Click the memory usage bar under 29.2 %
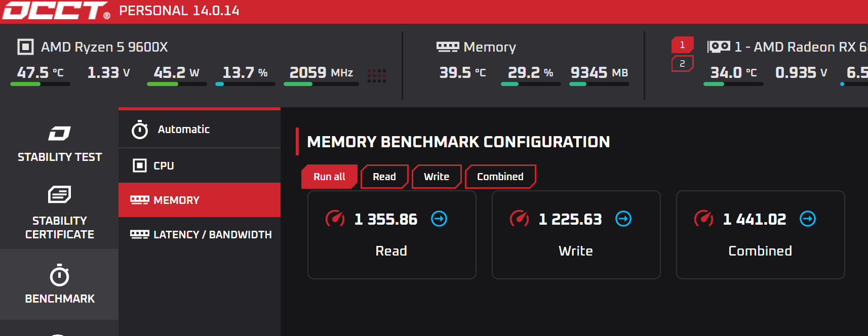868x336 pixels. [531, 84]
